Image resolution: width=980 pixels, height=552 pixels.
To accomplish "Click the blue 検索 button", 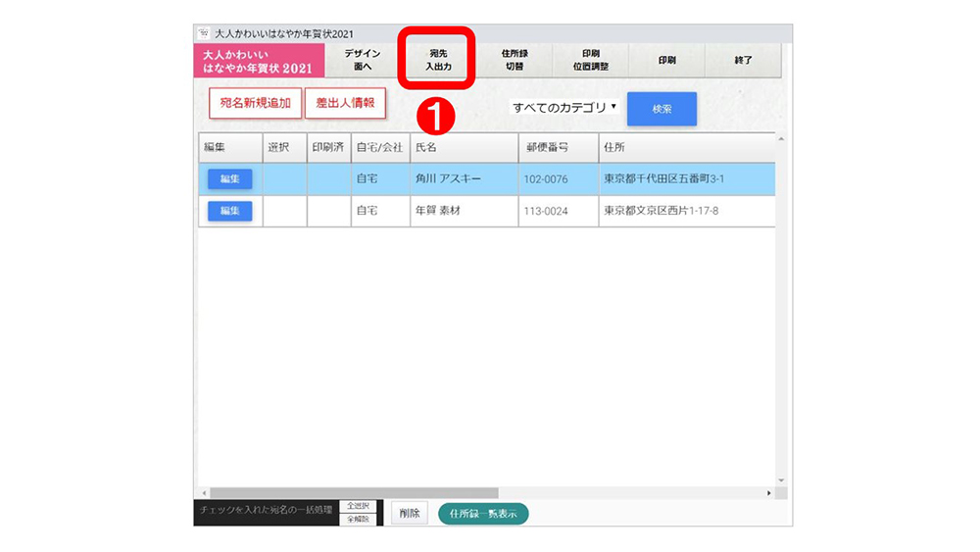I will (x=661, y=109).
